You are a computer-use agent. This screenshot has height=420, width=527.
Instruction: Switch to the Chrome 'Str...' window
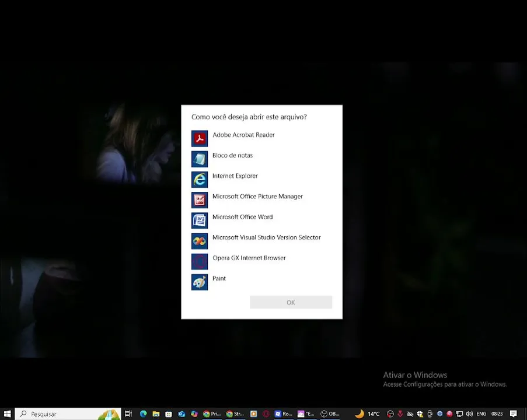[235, 414]
